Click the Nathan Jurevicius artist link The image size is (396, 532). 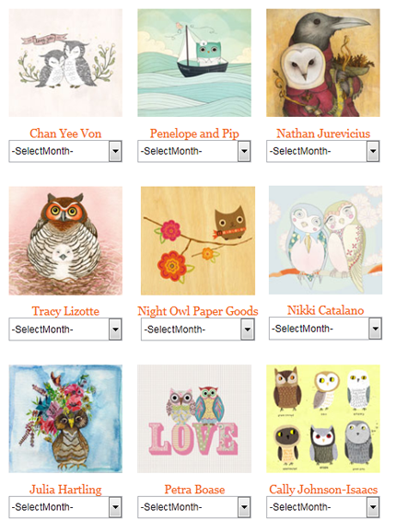pyautogui.click(x=323, y=133)
